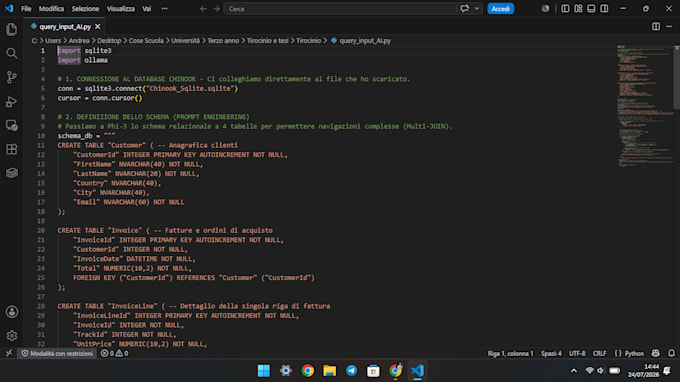Open the Vai menu
The image size is (680, 382).
147,9
